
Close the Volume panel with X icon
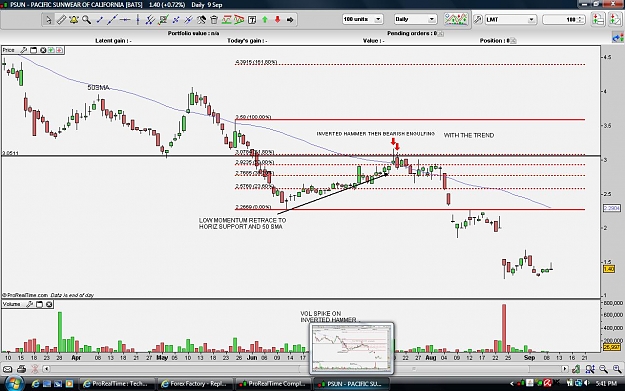tap(49, 305)
